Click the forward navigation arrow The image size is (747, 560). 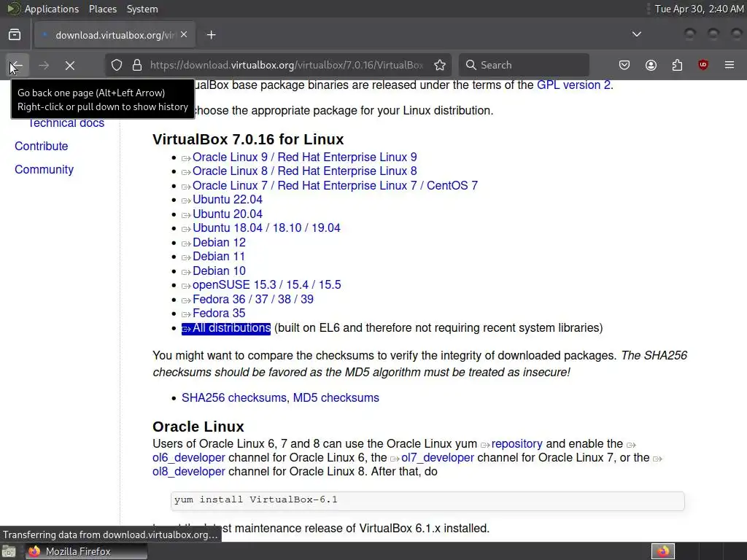44,65
